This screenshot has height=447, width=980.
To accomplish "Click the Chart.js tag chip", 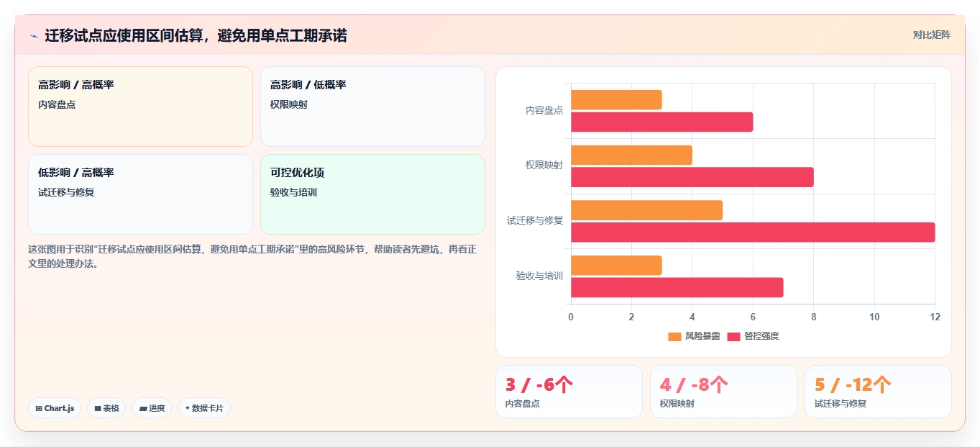I will (x=55, y=408).
